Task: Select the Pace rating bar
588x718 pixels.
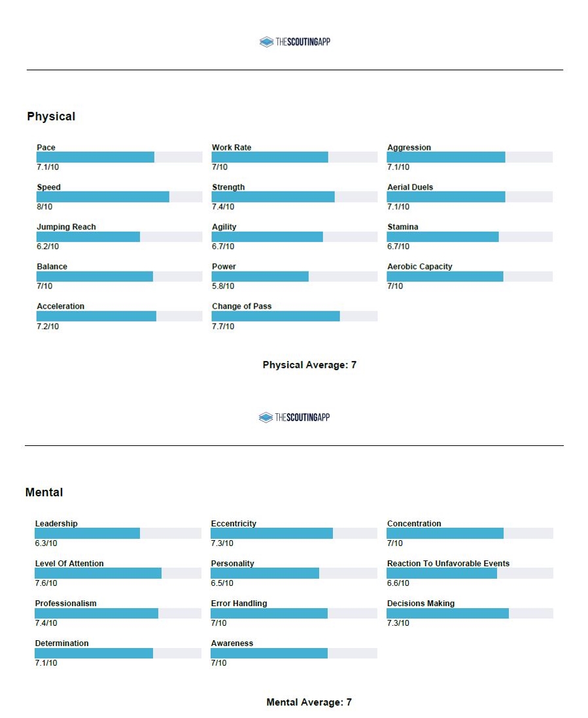Action: tap(120, 157)
